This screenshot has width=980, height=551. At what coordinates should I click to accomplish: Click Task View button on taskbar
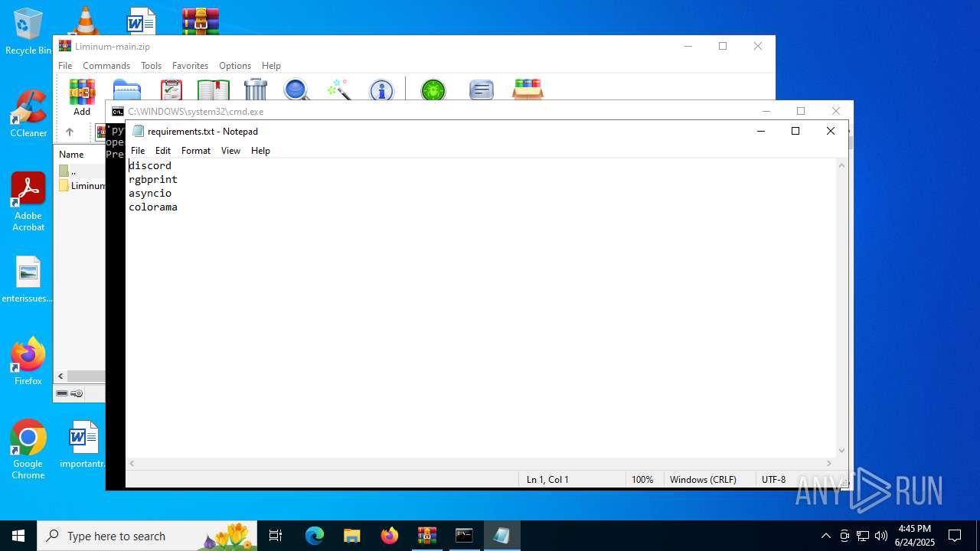[276, 536]
